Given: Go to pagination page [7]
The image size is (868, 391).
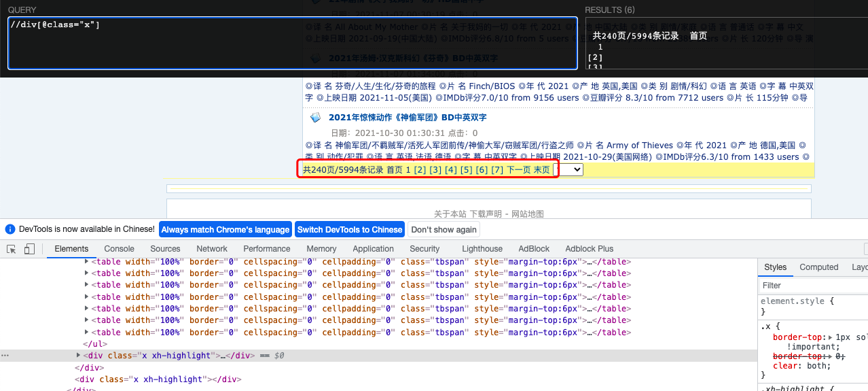Looking at the screenshot, I should tap(497, 170).
